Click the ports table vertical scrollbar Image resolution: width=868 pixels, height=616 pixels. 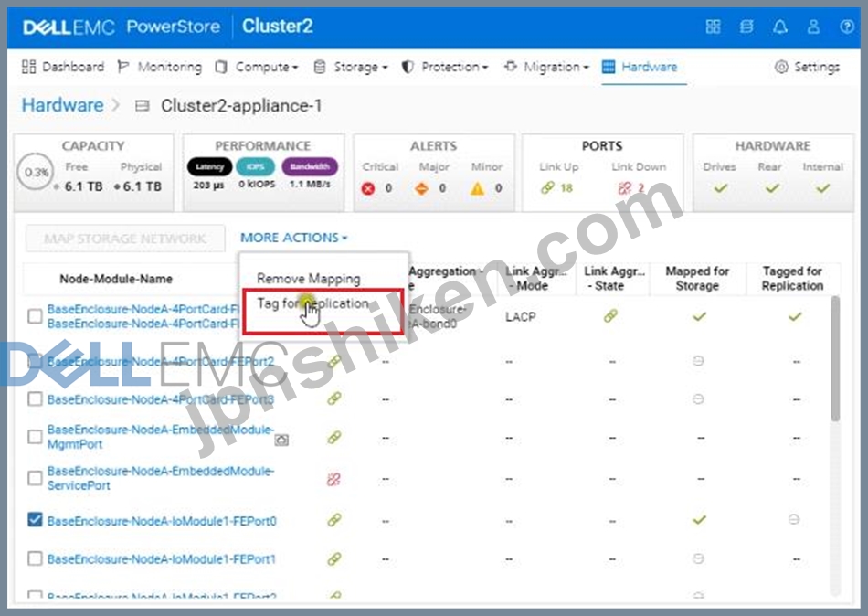coord(835,359)
